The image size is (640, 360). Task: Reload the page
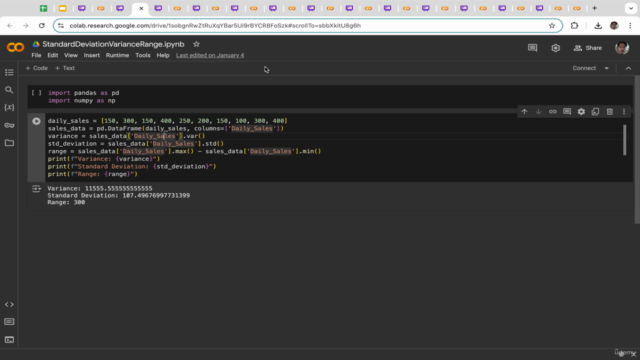(x=42, y=25)
